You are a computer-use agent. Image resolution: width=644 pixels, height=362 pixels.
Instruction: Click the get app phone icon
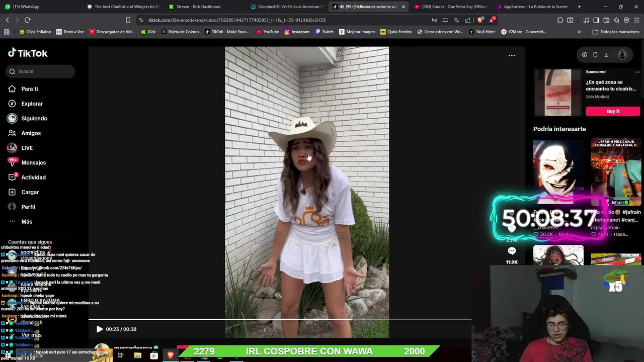click(x=595, y=55)
